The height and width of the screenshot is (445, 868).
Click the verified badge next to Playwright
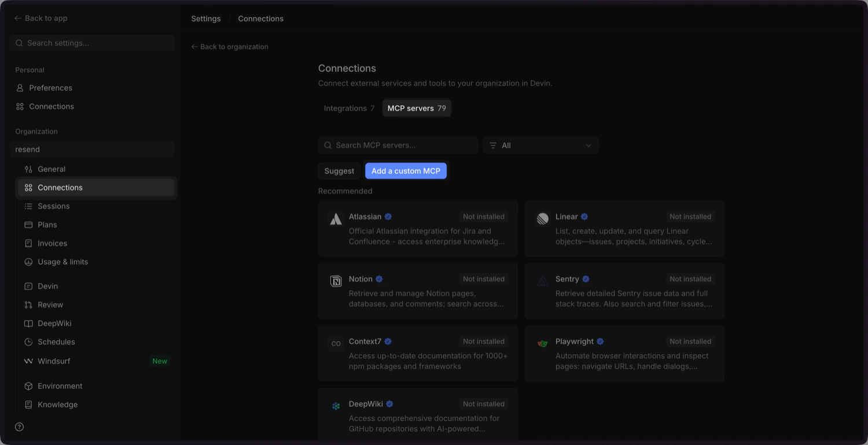pyautogui.click(x=601, y=341)
